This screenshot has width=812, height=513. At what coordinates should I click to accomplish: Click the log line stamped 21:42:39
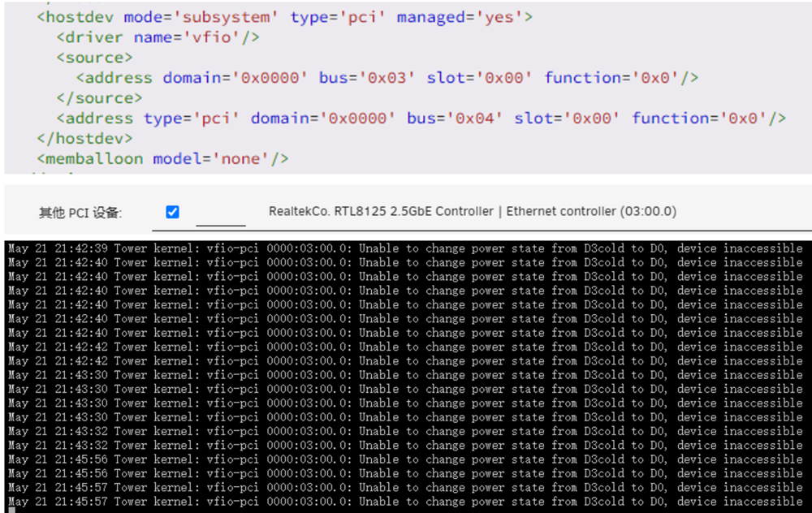[405, 248]
